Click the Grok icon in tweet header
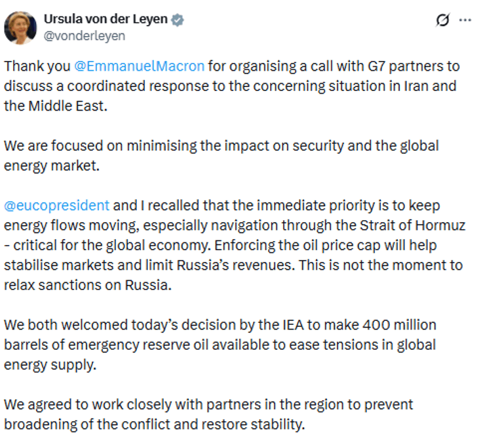 pyautogui.click(x=443, y=20)
